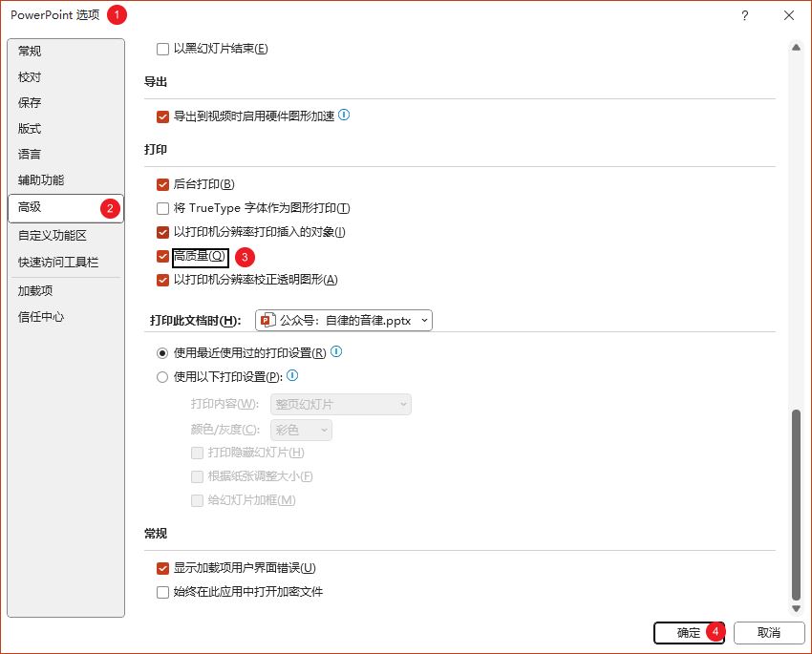Click the 确定 button
Screen dimensions: 812x654
click(689, 633)
